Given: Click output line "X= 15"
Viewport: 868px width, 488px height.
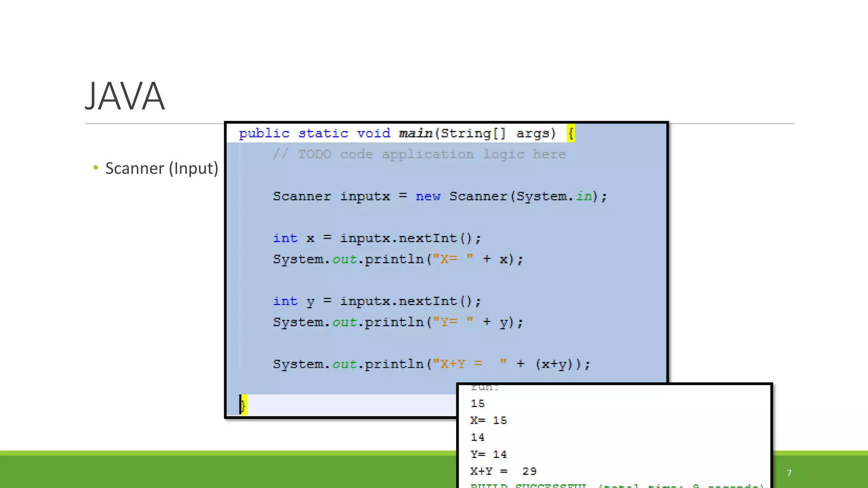Looking at the screenshot, I should tap(489, 421).
